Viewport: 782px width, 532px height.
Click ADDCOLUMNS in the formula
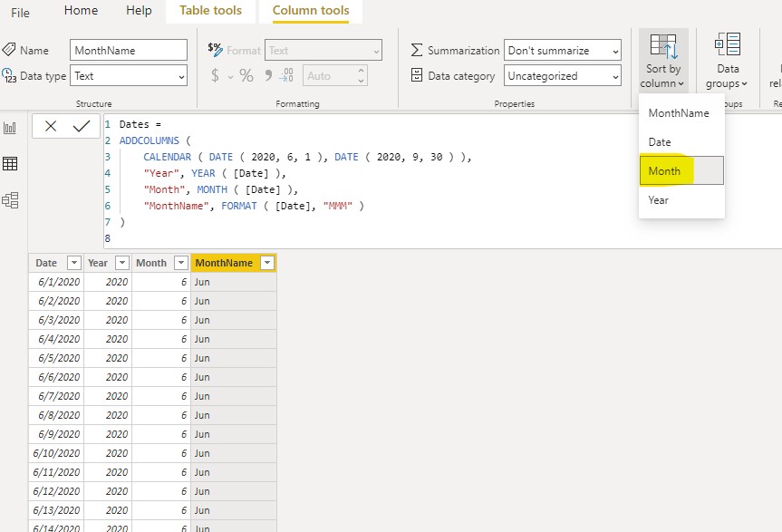pos(149,140)
